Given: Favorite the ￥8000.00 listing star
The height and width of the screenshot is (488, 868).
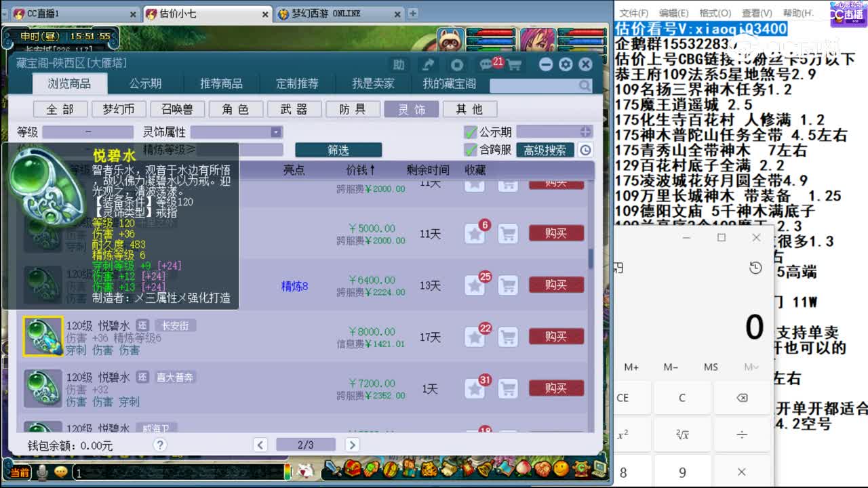Looking at the screenshot, I should [x=475, y=337].
